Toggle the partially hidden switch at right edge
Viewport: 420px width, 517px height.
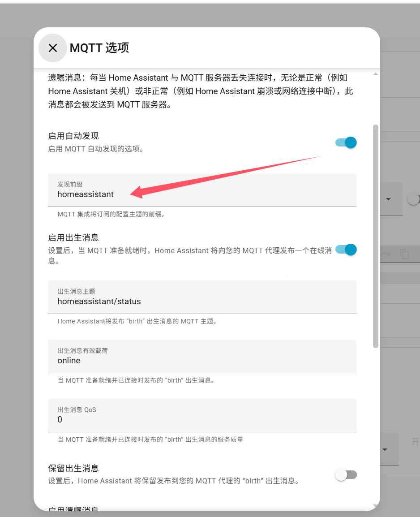point(413,199)
